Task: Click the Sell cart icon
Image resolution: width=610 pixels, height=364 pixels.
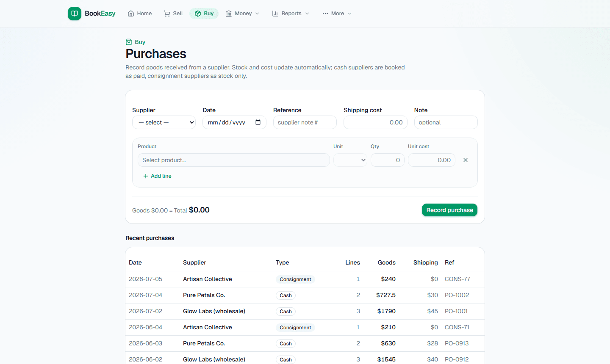Action: [x=167, y=14]
